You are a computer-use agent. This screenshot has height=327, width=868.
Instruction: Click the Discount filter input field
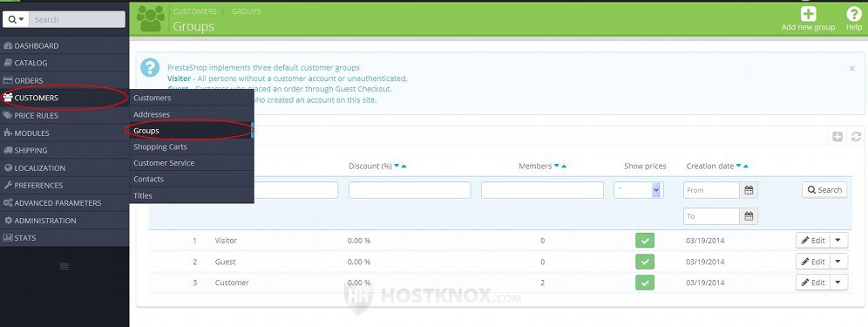pyautogui.click(x=410, y=190)
